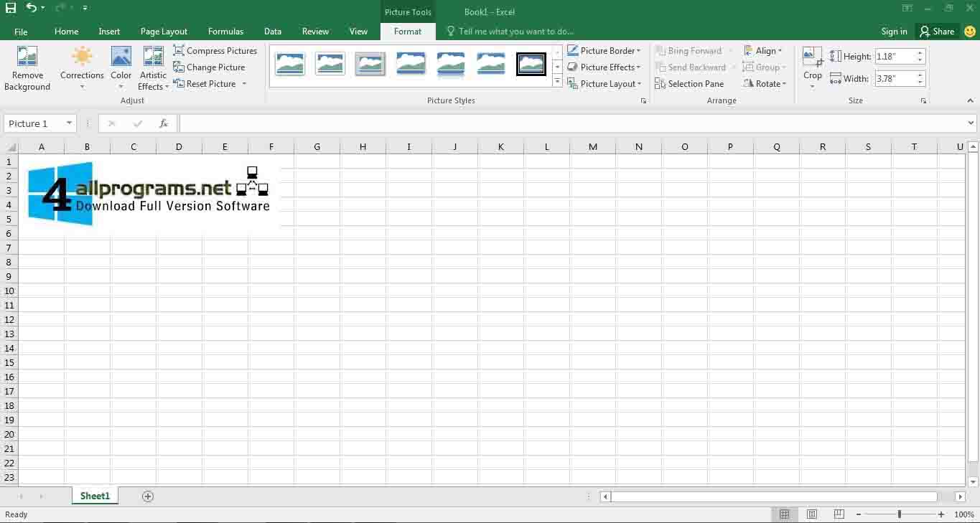Click inside the formula bar

pyautogui.click(x=571, y=123)
